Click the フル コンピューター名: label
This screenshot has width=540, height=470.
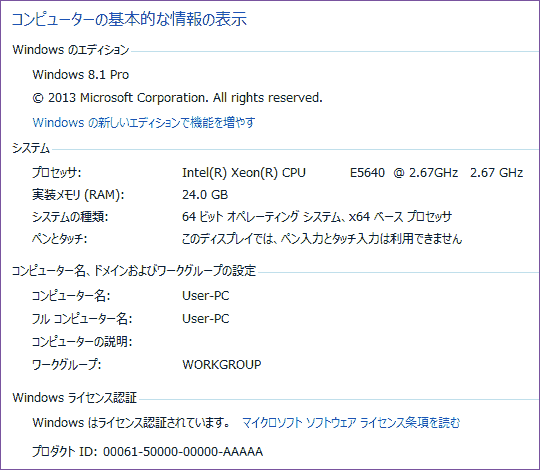click(82, 319)
